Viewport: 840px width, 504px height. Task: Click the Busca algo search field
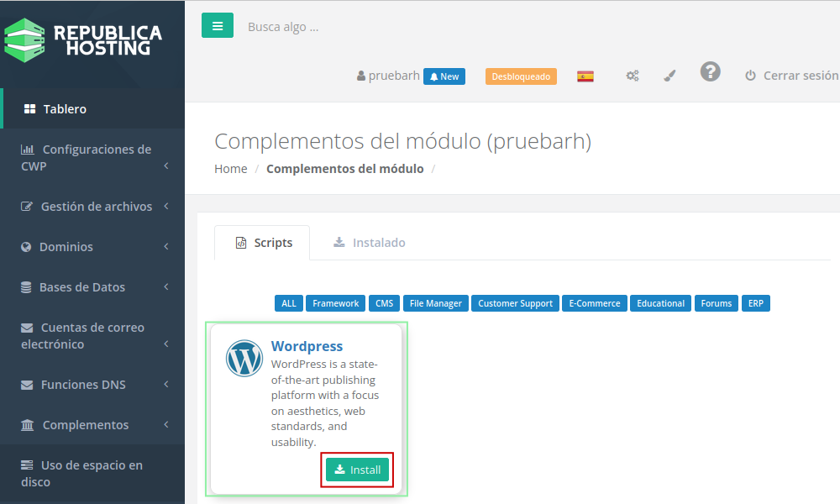coord(336,27)
